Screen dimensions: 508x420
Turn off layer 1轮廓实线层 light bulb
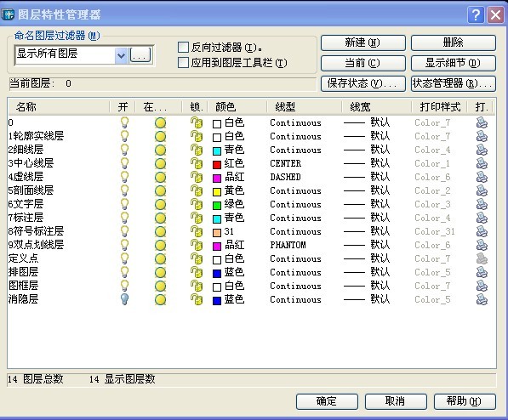point(124,136)
